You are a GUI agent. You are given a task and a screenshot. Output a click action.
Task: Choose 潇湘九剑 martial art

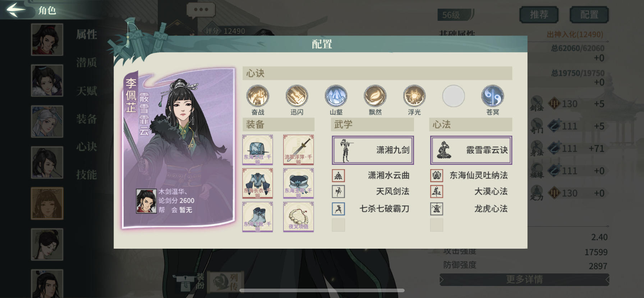(373, 150)
